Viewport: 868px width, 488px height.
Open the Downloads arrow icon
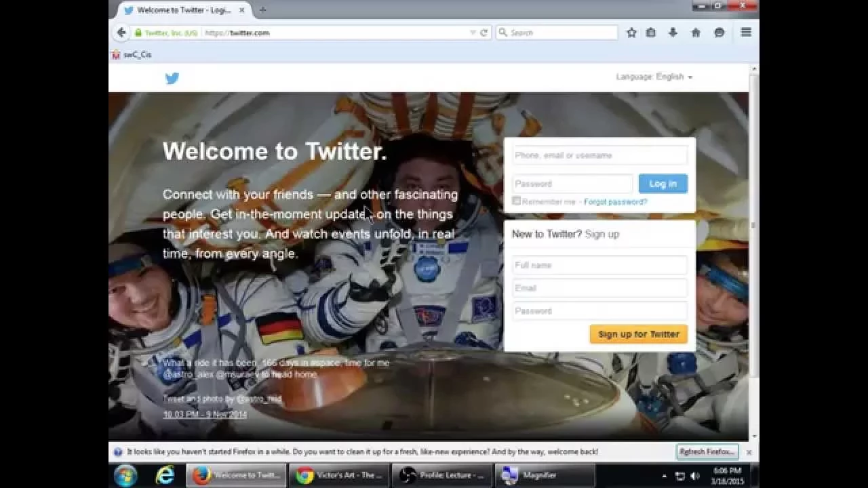click(673, 33)
